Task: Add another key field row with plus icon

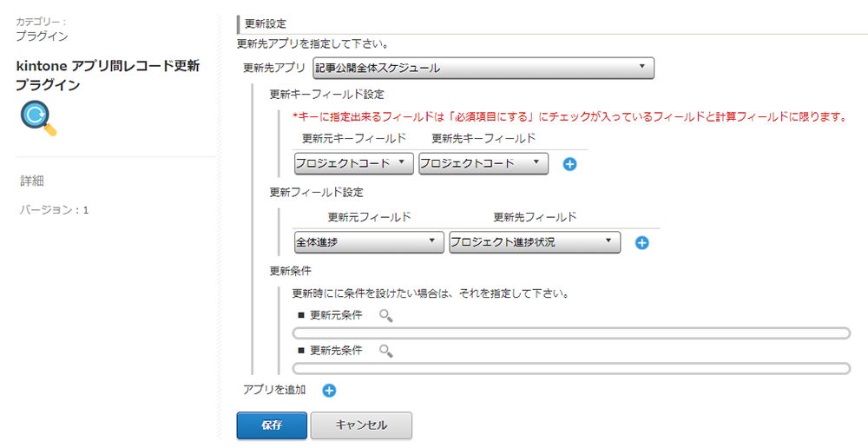Action: pyautogui.click(x=569, y=164)
